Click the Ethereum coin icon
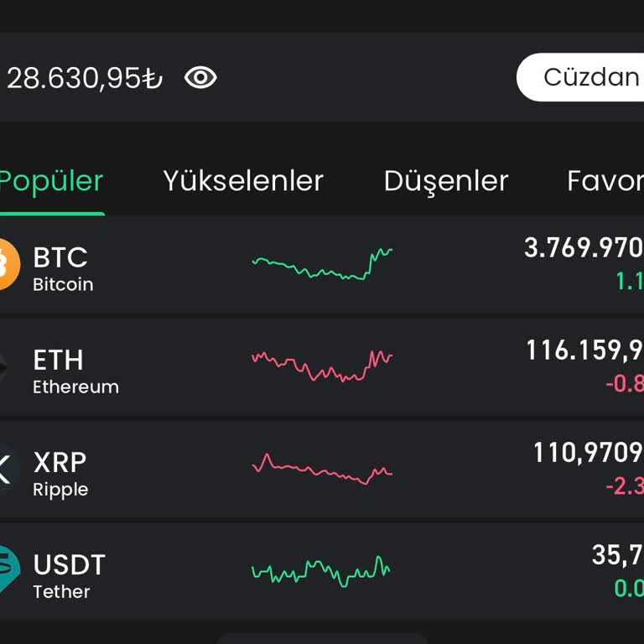644x644 pixels. 5,369
